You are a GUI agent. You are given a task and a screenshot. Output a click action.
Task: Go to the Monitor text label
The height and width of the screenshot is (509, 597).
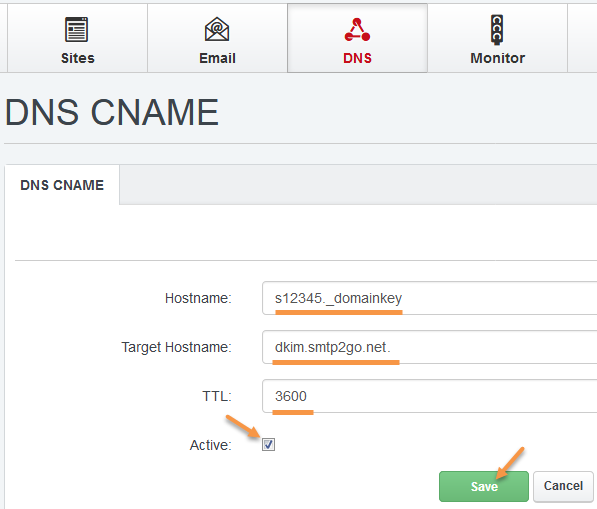click(498, 58)
